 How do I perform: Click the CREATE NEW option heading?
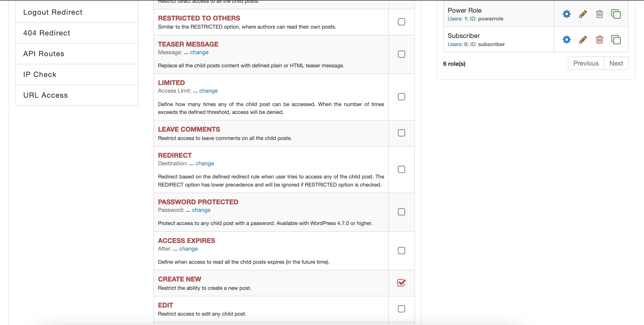click(179, 279)
